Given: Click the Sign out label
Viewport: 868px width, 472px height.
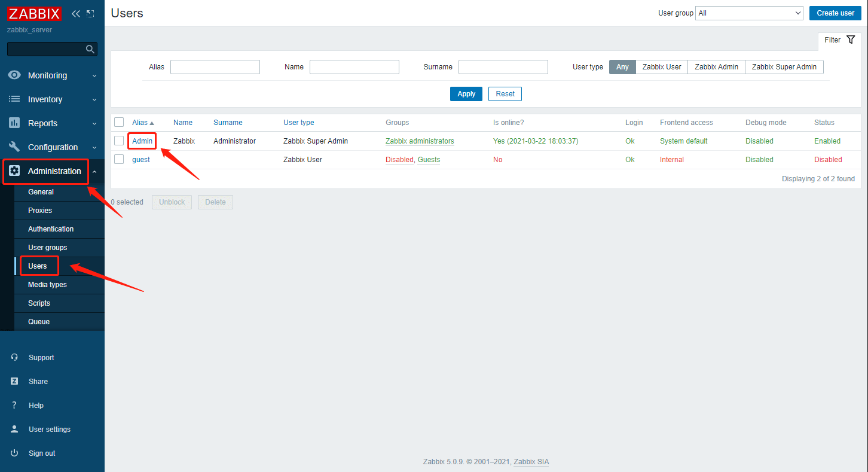Looking at the screenshot, I should 42,453.
